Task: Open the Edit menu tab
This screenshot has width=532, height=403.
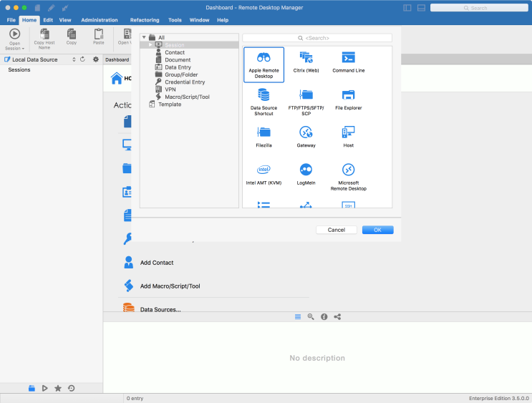Action: coord(48,20)
